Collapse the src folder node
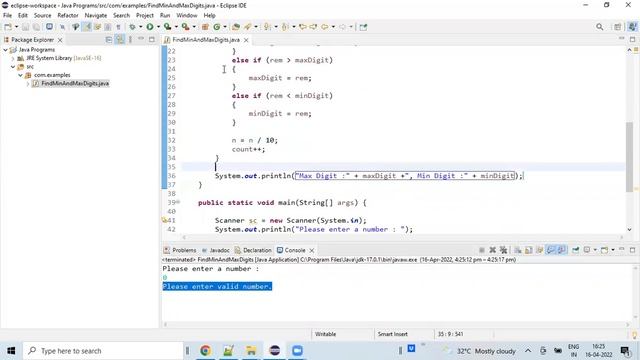Screen dimensions: 640x360 tap(13, 67)
